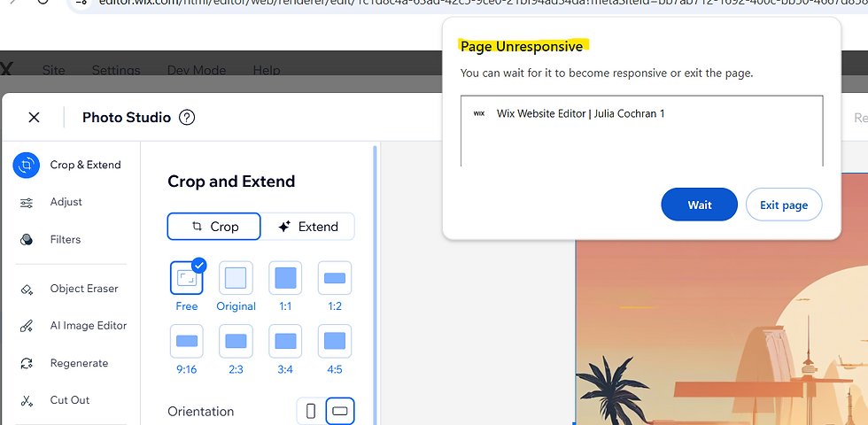Viewport: 868px width, 425px height.
Task: Open the Settings menu
Action: click(116, 70)
